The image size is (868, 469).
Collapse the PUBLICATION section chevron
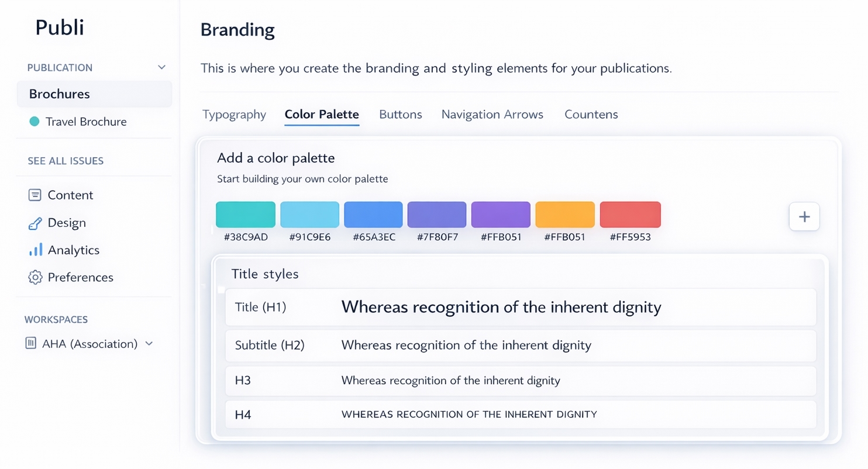pos(161,67)
